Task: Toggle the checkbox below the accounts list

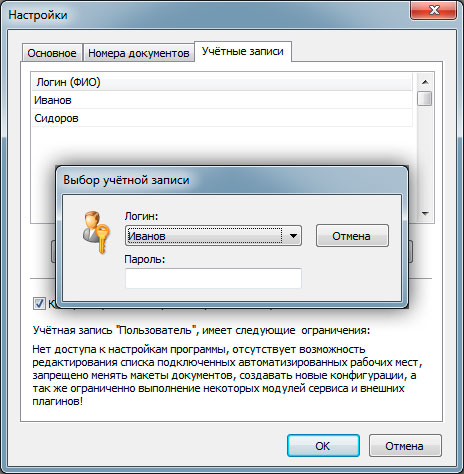Action: 39,304
